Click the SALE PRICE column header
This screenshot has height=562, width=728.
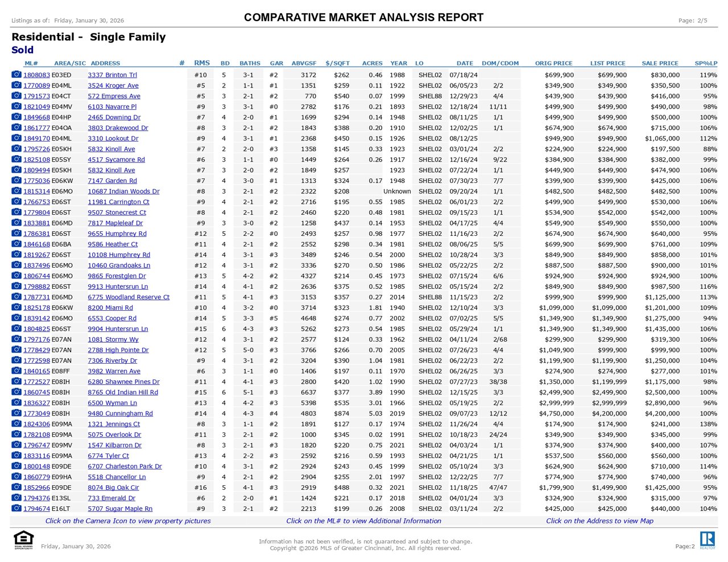[660, 63]
